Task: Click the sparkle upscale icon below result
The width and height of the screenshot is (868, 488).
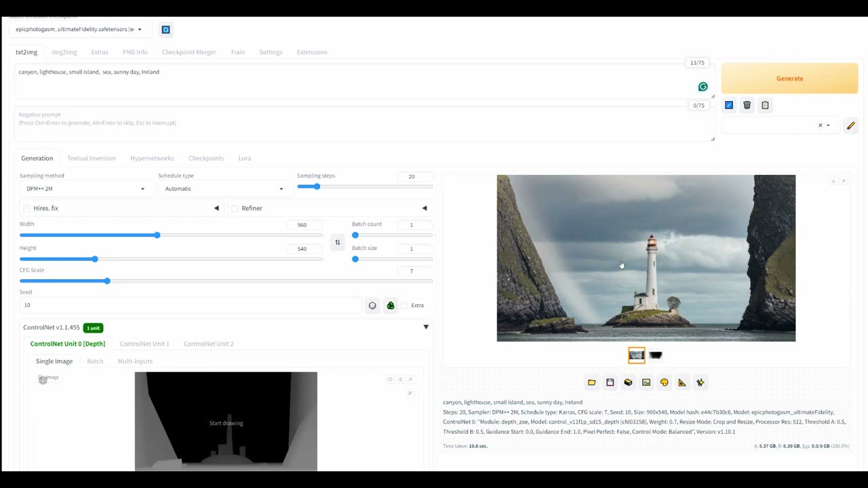Action: point(701,382)
